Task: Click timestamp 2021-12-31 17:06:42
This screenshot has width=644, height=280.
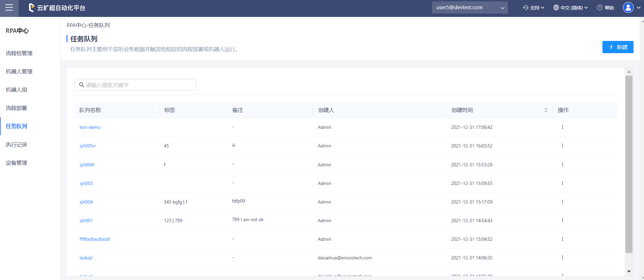Action: 472,127
